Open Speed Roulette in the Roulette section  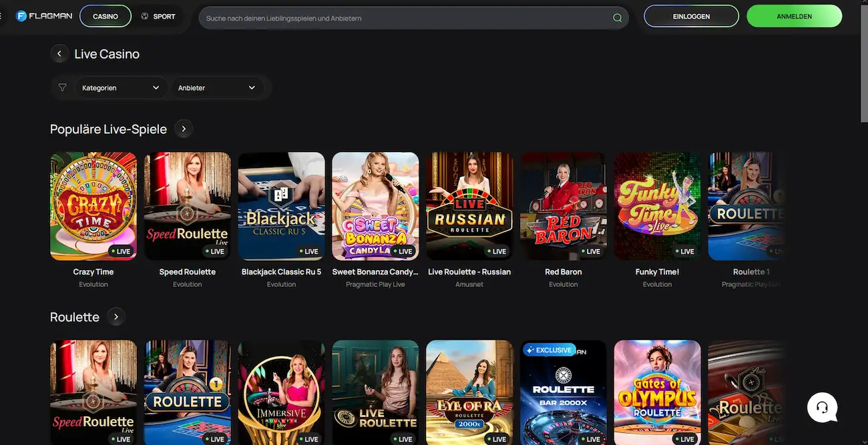click(93, 392)
